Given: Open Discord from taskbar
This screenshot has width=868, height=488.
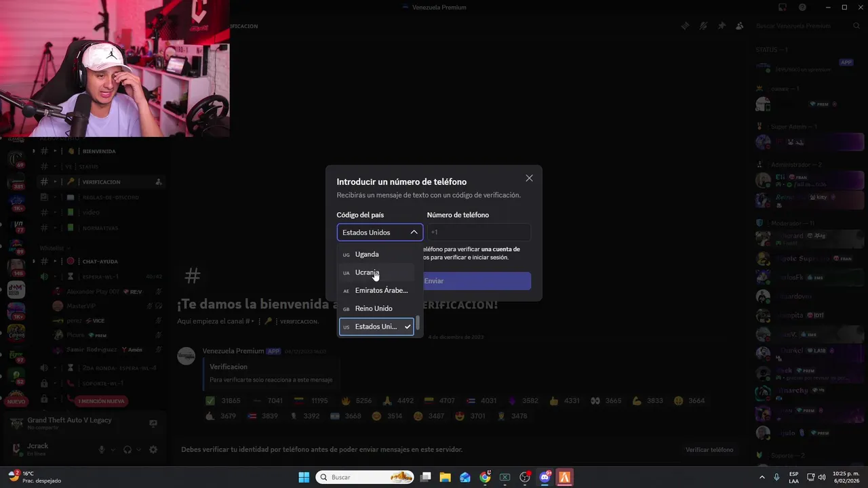Looking at the screenshot, I should click(545, 477).
